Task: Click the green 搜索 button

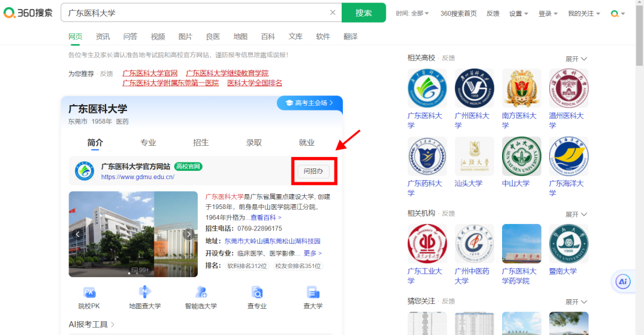Action: tap(364, 13)
